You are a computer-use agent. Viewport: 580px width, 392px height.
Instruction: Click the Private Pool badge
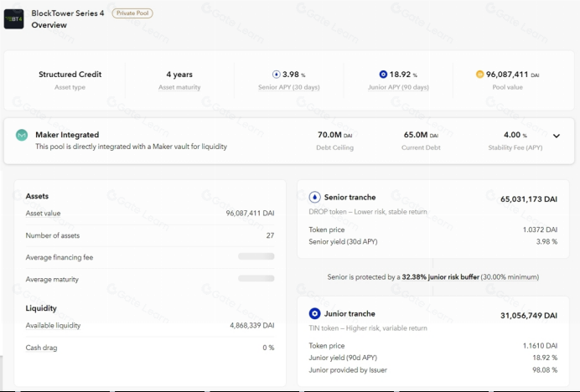coord(132,13)
